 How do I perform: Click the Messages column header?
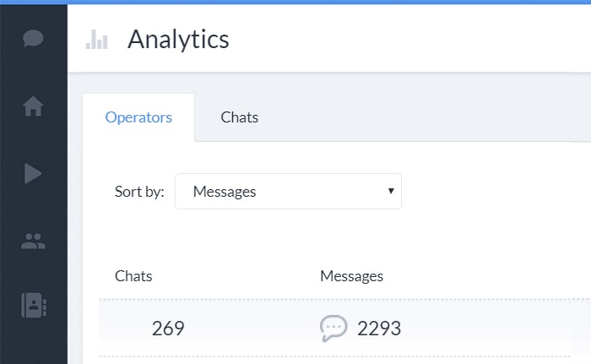point(352,276)
